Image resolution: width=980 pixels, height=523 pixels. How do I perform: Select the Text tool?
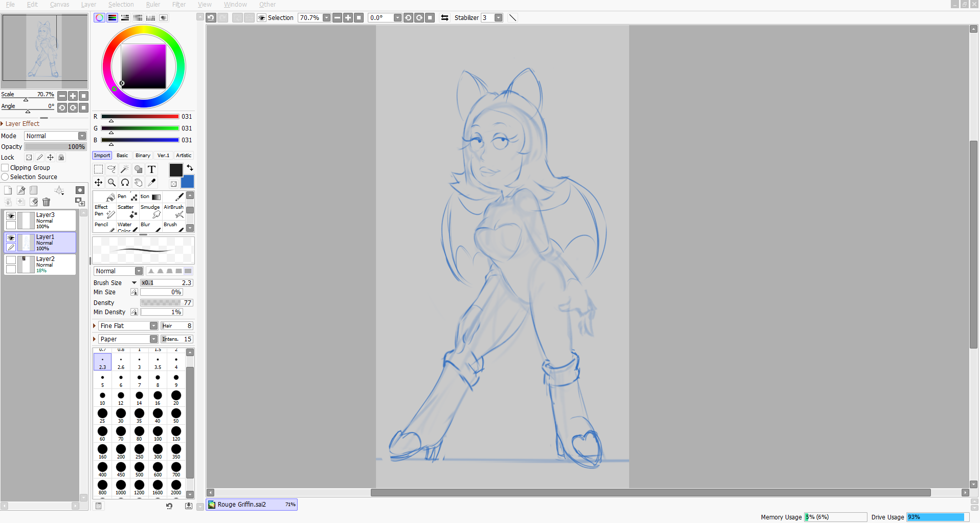pyautogui.click(x=151, y=169)
